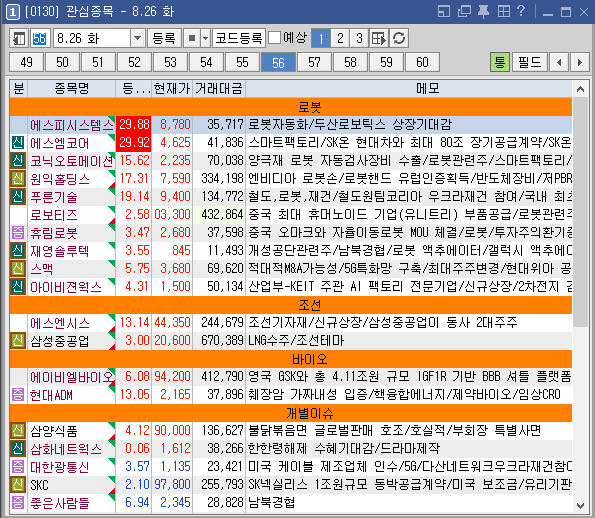Click the screen layout icon in title bar
Screen dimensions: 595x518
click(x=444, y=11)
